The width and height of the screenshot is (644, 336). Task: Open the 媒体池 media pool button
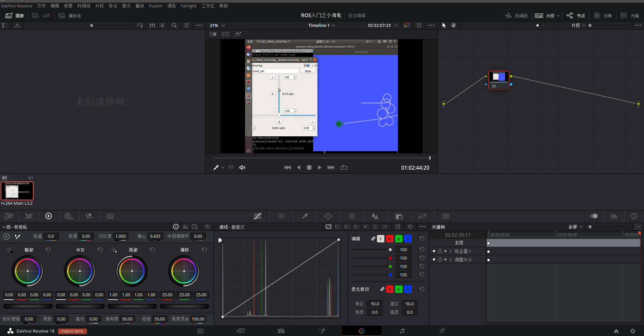(70, 15)
